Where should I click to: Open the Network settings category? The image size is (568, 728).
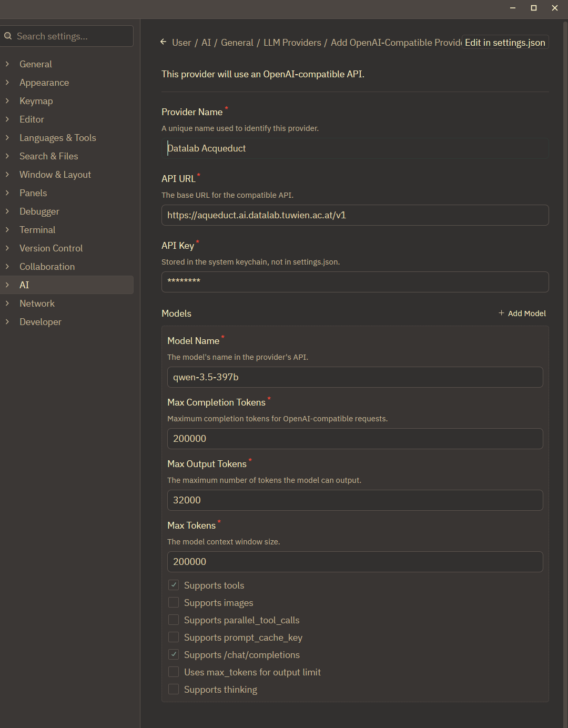[x=67, y=304]
